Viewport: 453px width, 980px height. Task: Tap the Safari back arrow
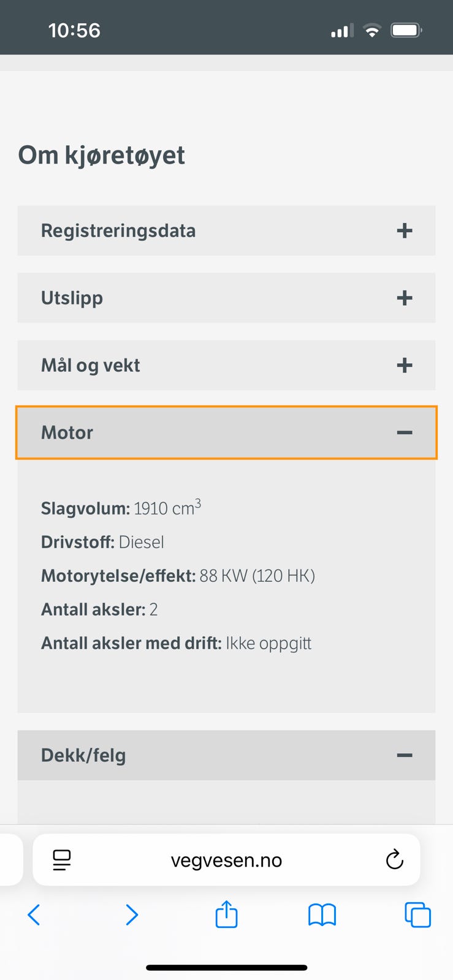click(34, 915)
